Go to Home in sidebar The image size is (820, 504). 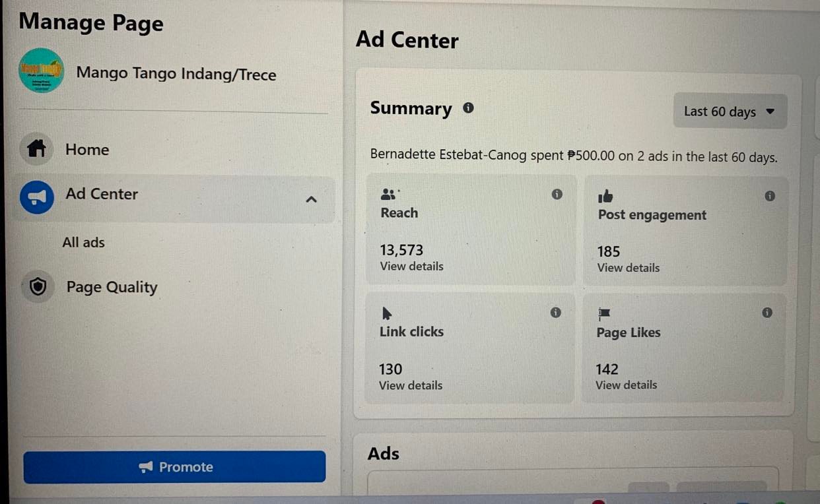coord(87,150)
